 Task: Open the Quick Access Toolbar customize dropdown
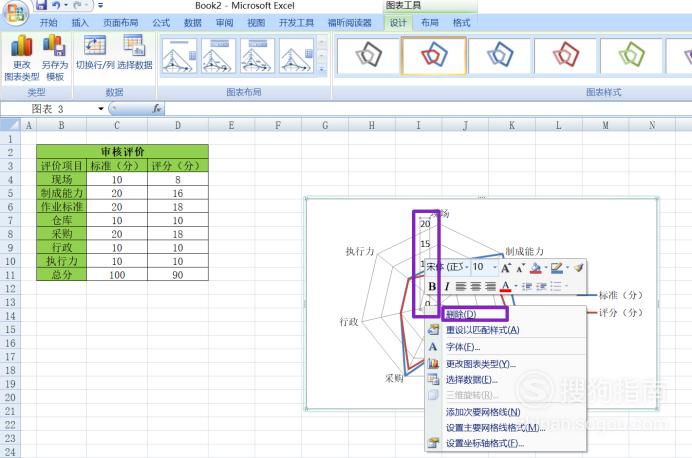click(x=100, y=5)
